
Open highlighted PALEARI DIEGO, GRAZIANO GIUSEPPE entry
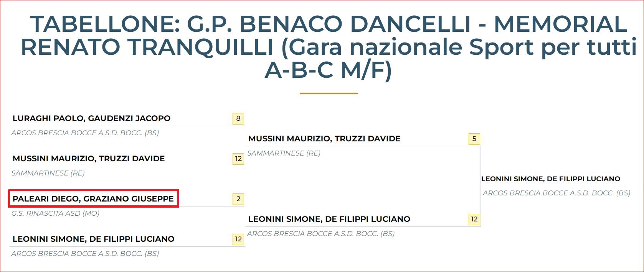click(93, 198)
